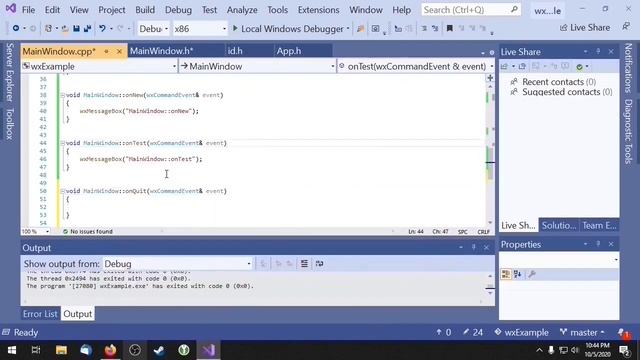
Task: Close the MainWindow.cpp tab
Action: pyautogui.click(x=119, y=51)
